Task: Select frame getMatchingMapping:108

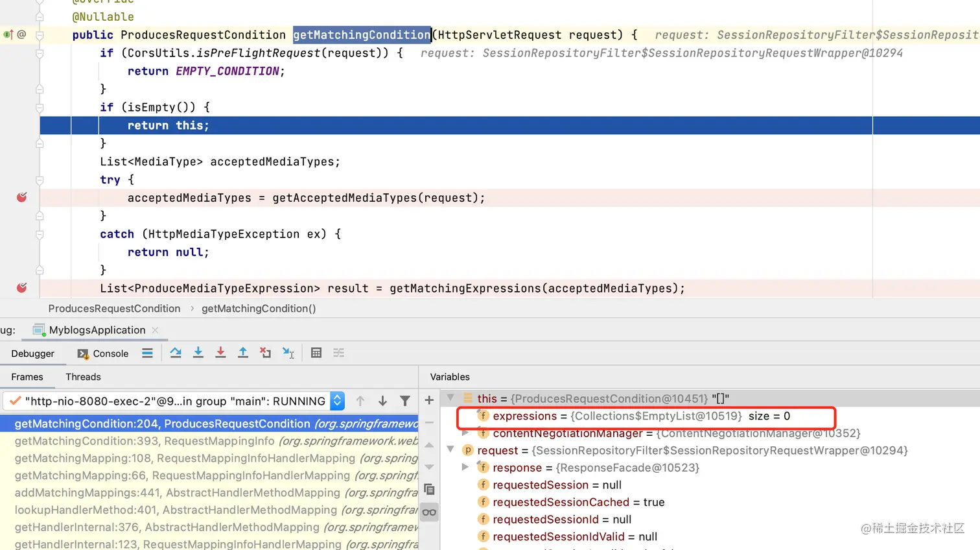Action: tap(209, 458)
